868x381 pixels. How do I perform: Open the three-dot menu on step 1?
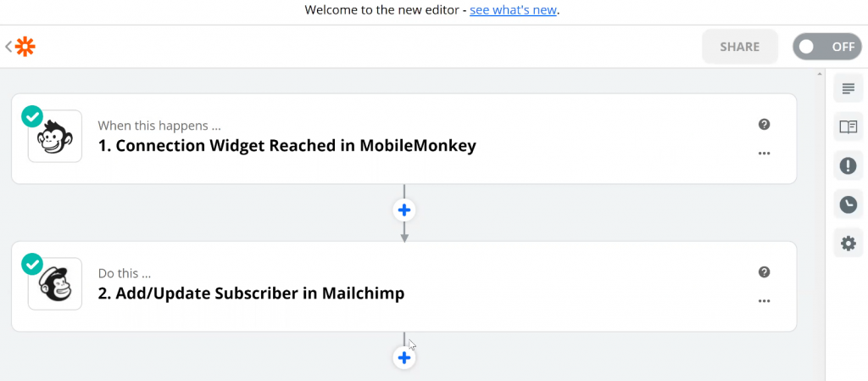764,154
